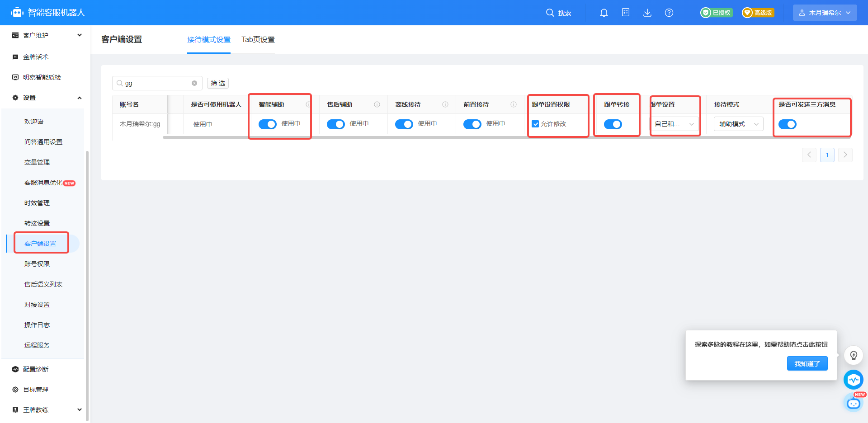The image size is (868, 423).
Task: Toggle the 离线接待 switch
Action: (x=404, y=124)
